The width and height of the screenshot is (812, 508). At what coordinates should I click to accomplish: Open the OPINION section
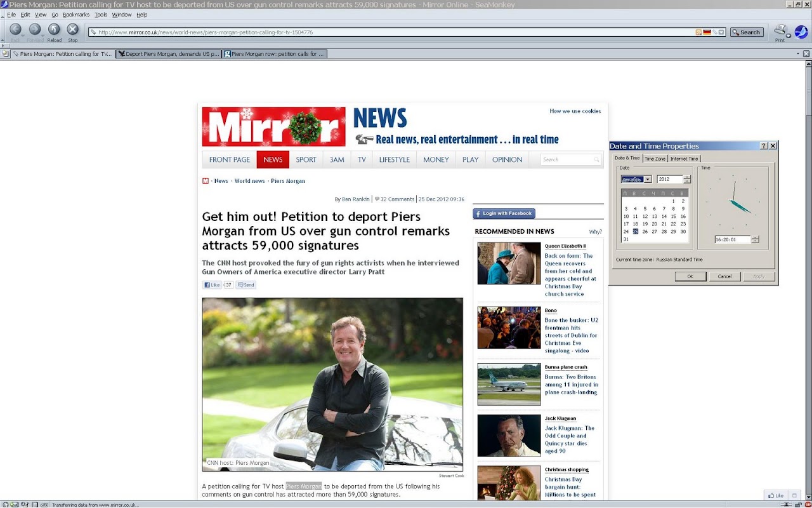click(x=507, y=159)
